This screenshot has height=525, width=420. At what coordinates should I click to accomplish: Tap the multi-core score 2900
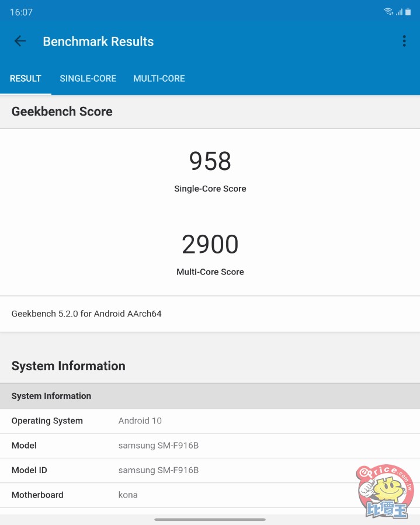(x=210, y=244)
